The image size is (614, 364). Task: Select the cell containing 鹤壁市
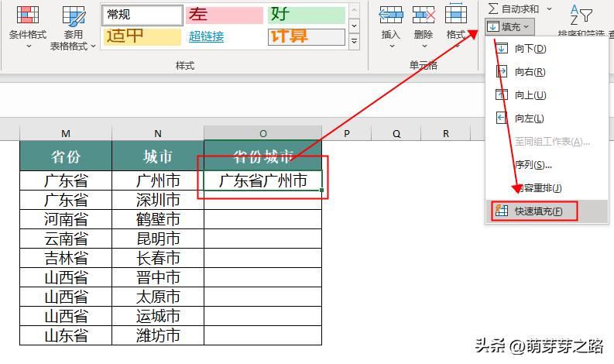point(158,219)
